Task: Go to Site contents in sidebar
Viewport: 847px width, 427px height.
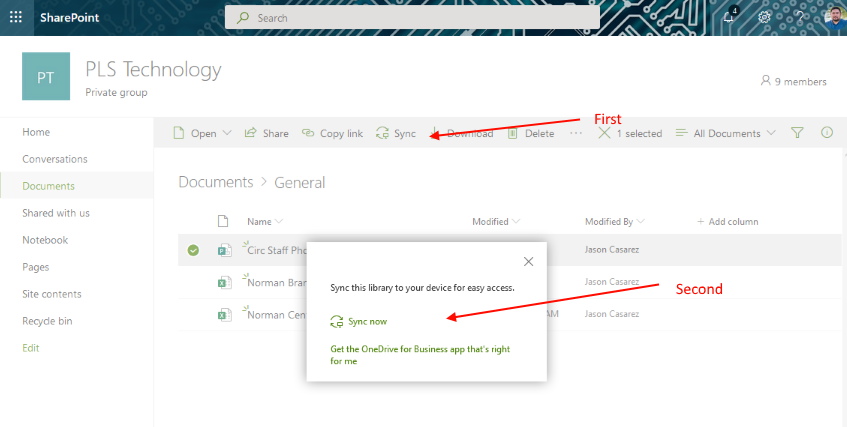Action: pyautogui.click(x=52, y=294)
